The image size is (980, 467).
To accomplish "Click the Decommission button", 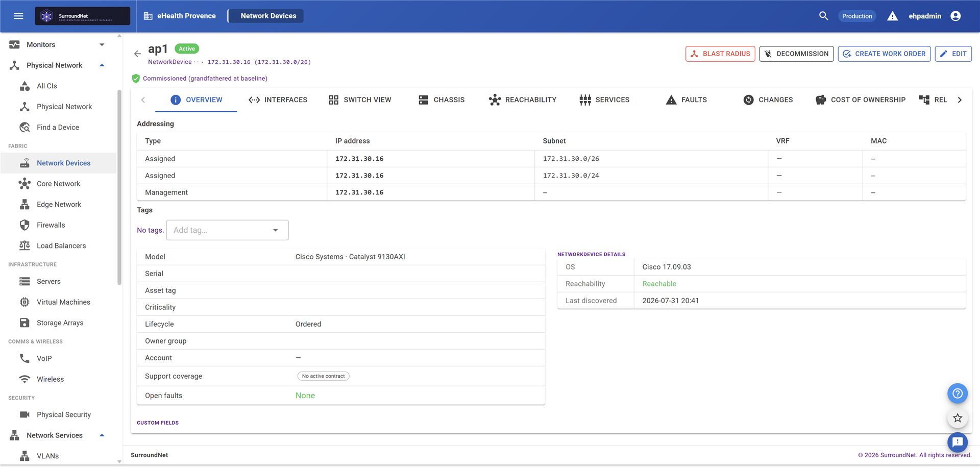I will (x=796, y=54).
